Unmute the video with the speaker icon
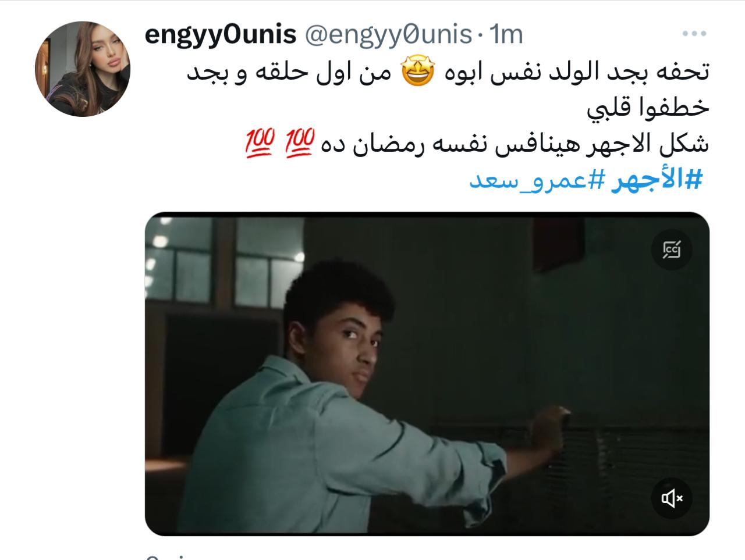Viewport: 745px width, 560px height. coord(672,498)
